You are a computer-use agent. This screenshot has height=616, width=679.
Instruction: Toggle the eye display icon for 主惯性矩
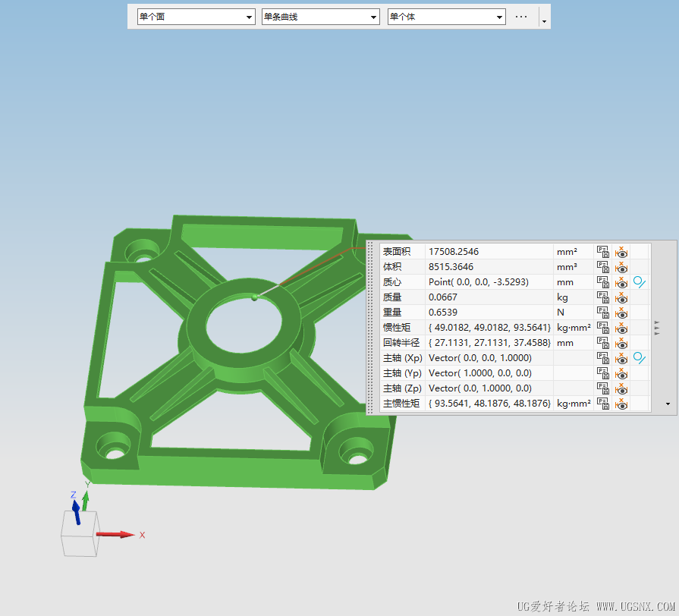point(621,403)
